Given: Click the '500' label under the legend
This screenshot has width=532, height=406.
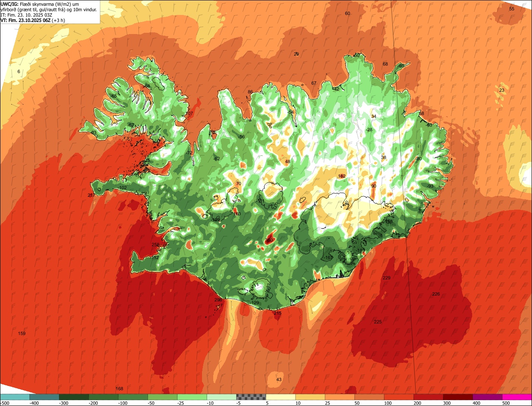Looking at the screenshot, I should [505, 403].
